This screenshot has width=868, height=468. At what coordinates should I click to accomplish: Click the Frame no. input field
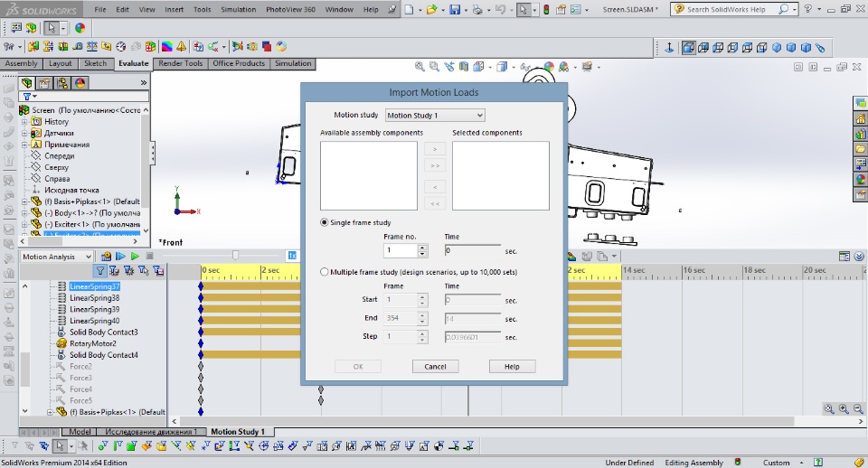coord(401,250)
